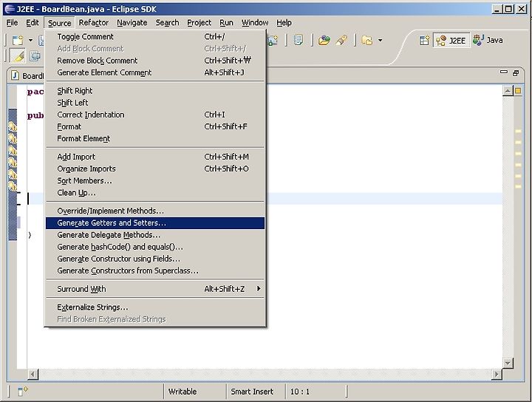Open the Run menu

(x=226, y=23)
